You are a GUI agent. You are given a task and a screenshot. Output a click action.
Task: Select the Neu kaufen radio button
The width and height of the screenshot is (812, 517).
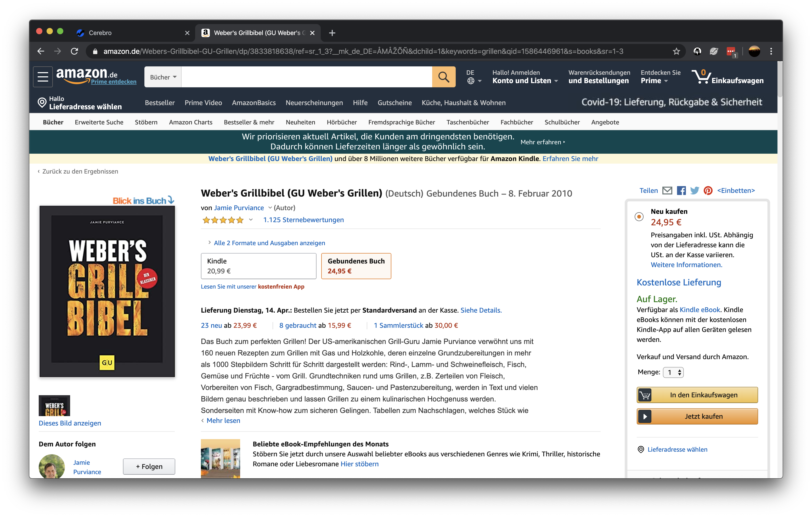click(x=639, y=216)
